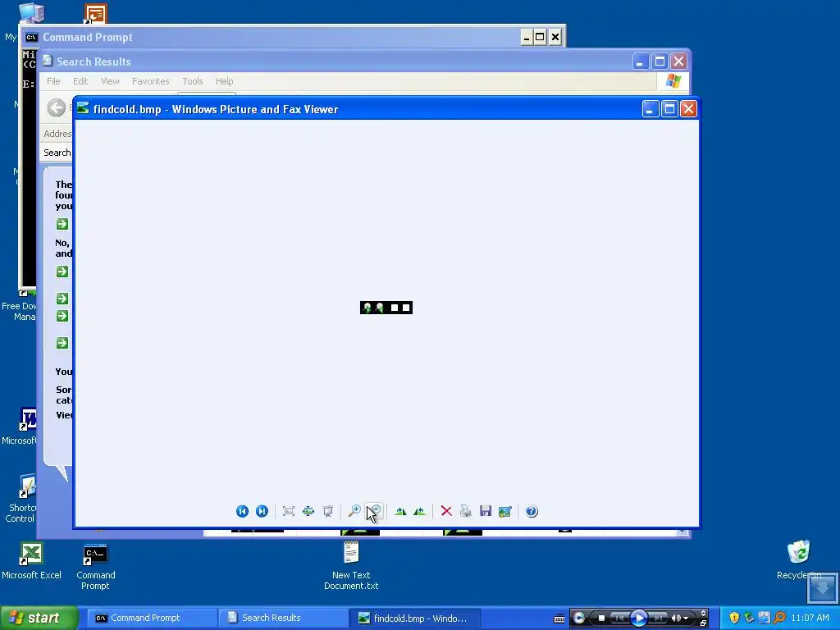The image size is (840, 630).
Task: Delete the picture with red X
Action: click(446, 511)
